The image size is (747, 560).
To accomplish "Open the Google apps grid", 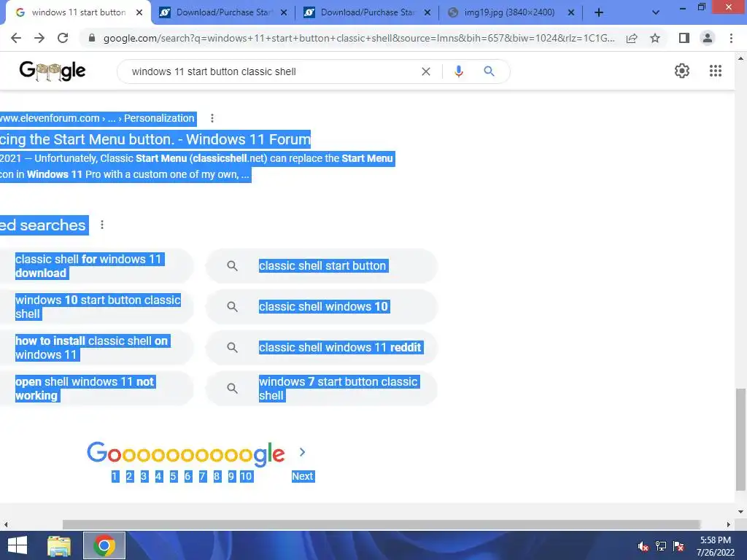I will pos(715,71).
